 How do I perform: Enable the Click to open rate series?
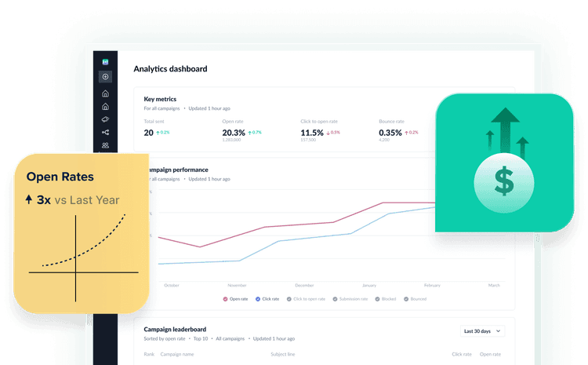pos(289,299)
